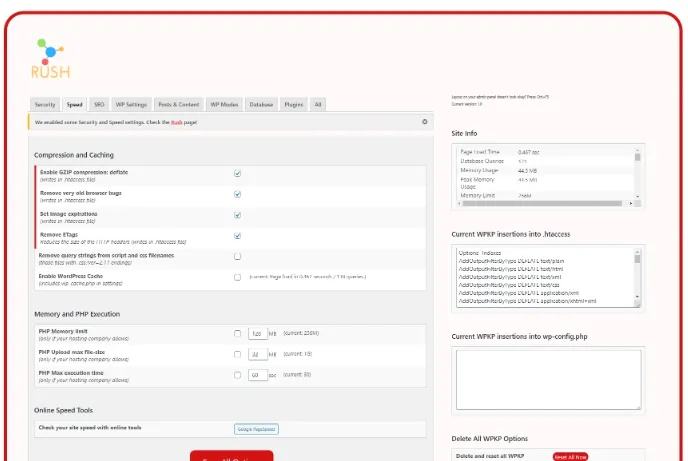Click the Rush link in the notice

click(176, 122)
